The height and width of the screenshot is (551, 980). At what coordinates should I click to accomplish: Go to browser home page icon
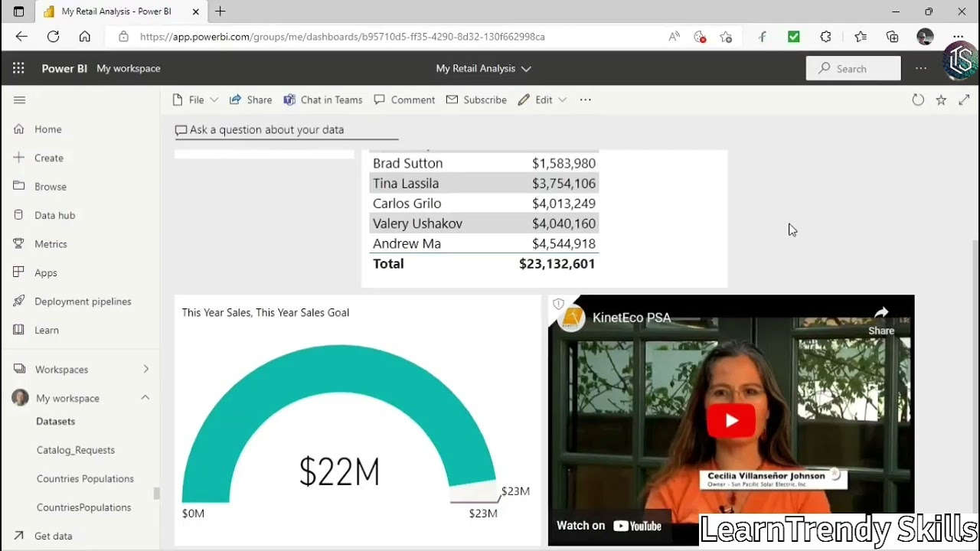point(85,36)
